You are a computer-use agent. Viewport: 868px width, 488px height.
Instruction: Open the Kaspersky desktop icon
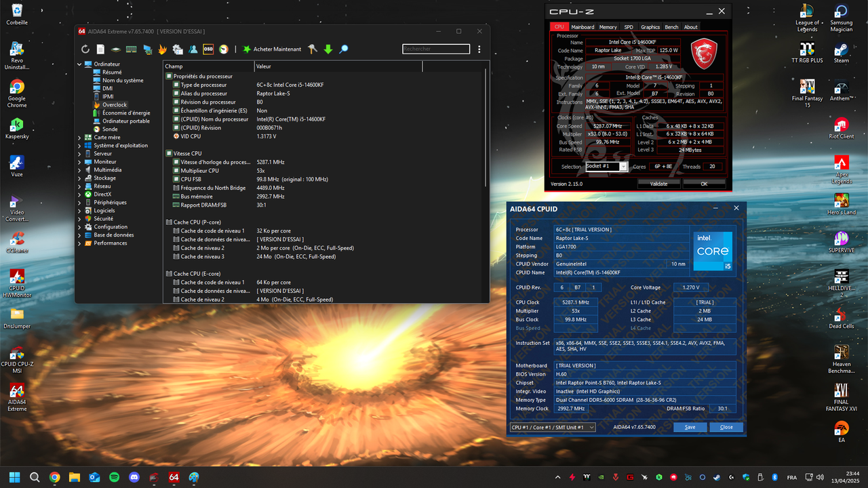coord(17,129)
